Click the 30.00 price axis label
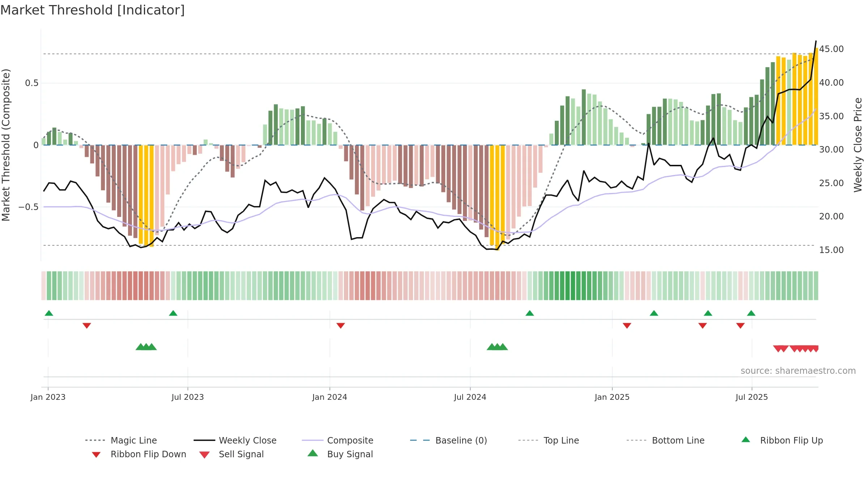The image size is (868, 488). tap(831, 150)
